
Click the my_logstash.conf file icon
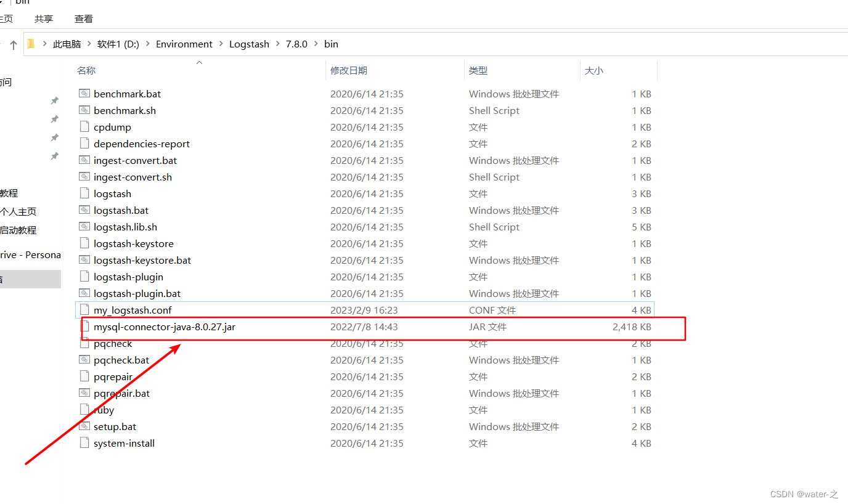84,310
